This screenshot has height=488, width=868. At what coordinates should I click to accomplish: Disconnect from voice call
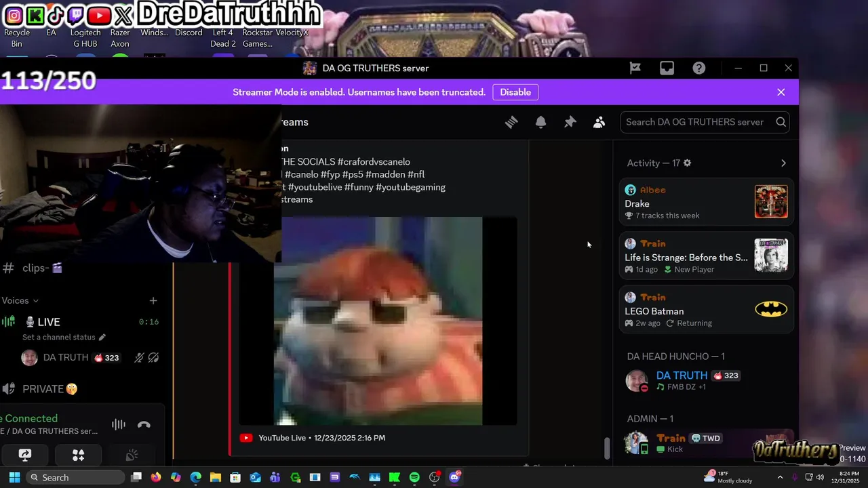coord(144,425)
